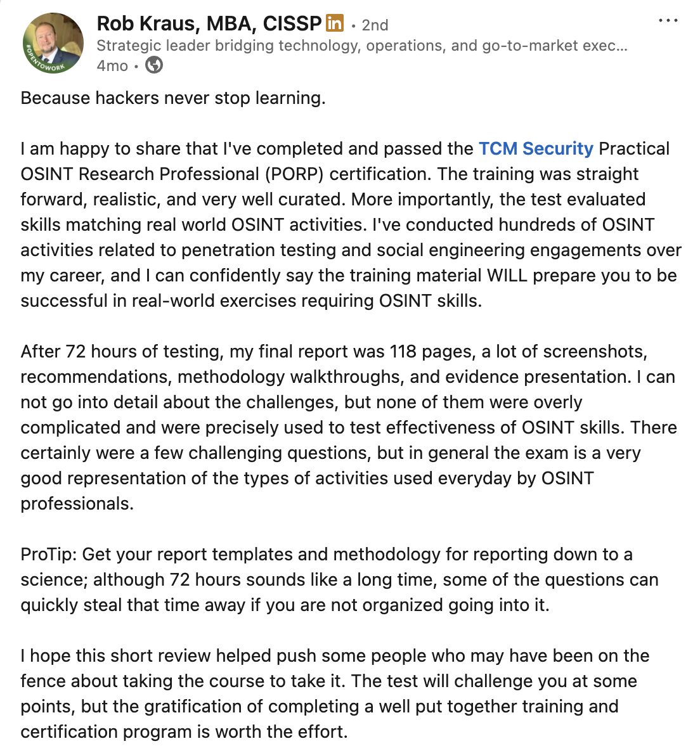
Task: Click the 2nd degree connection label
Action: (x=375, y=25)
